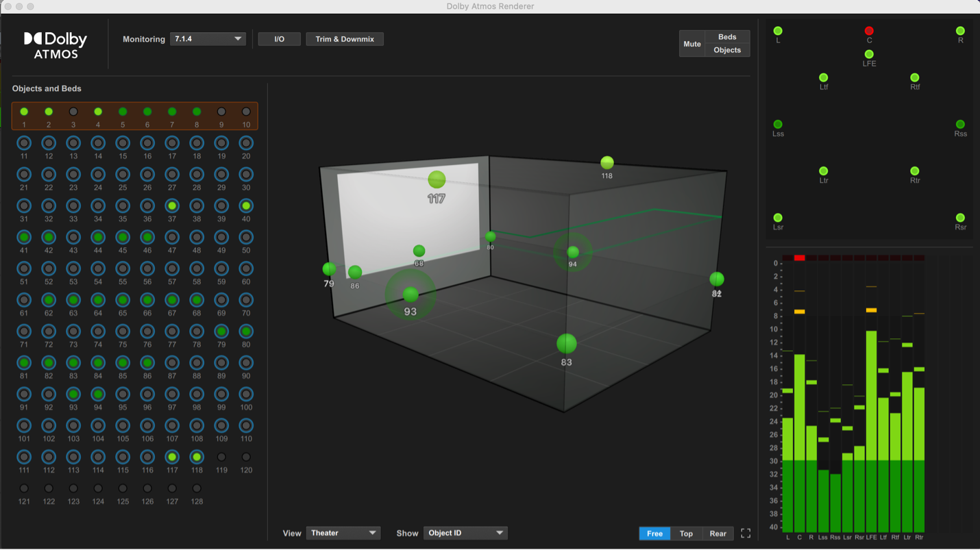Toggle Mute Objects
This screenshot has height=552, width=980.
(727, 50)
